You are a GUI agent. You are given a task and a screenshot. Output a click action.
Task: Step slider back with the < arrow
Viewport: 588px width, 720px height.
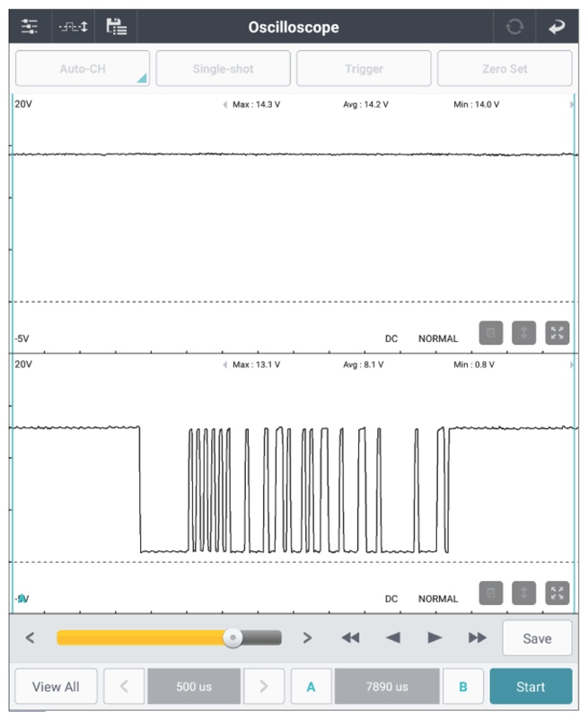[31, 637]
